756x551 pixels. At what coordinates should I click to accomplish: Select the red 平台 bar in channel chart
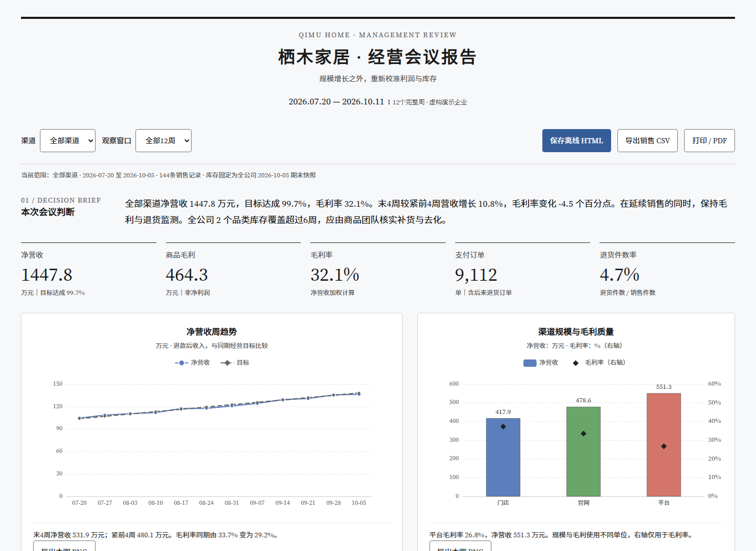coord(664,444)
